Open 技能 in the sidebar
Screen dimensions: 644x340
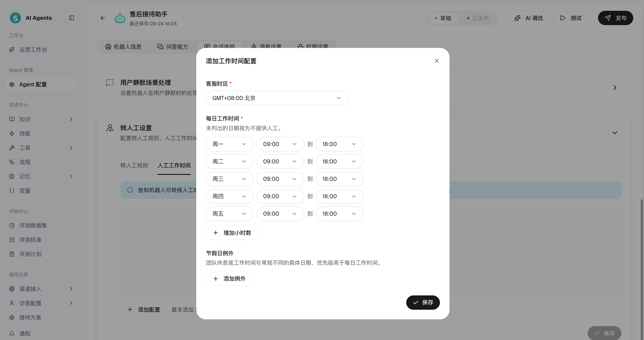click(42, 133)
